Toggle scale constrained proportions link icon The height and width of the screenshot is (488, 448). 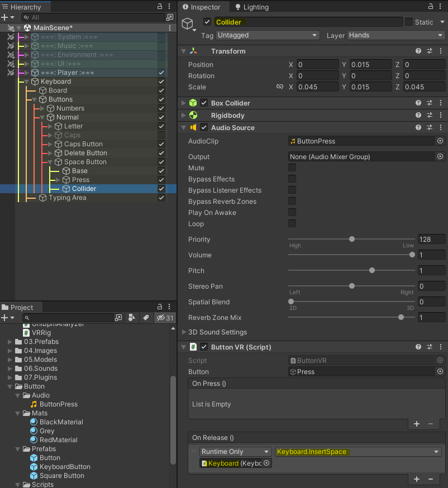[x=280, y=87]
